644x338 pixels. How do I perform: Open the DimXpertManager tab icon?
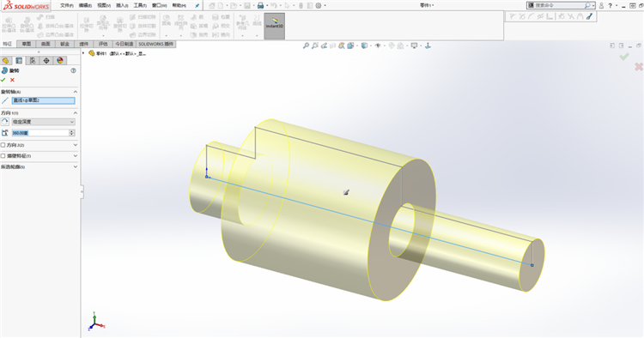[x=46, y=61]
